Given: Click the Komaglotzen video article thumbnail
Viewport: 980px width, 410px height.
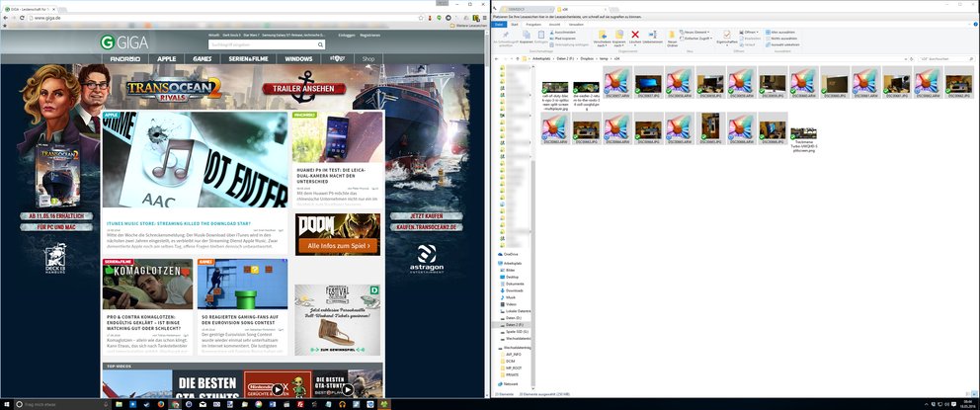Looking at the screenshot, I should click(x=147, y=285).
